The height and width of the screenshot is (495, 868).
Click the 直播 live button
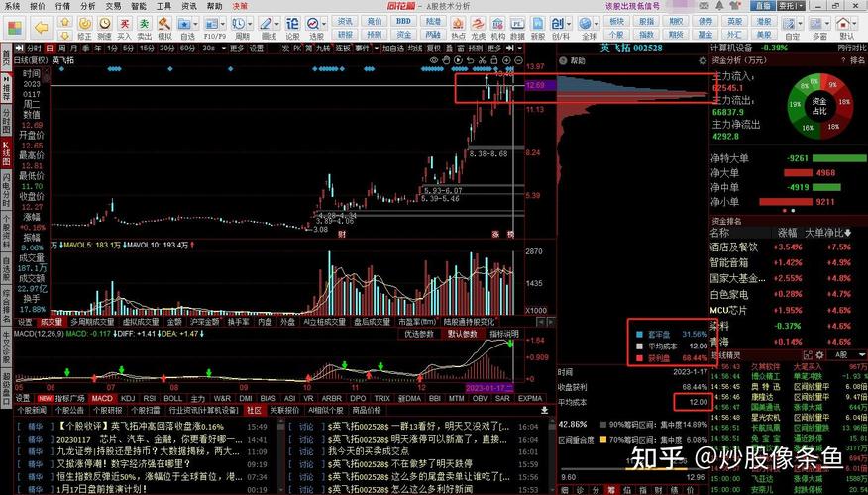763,6
